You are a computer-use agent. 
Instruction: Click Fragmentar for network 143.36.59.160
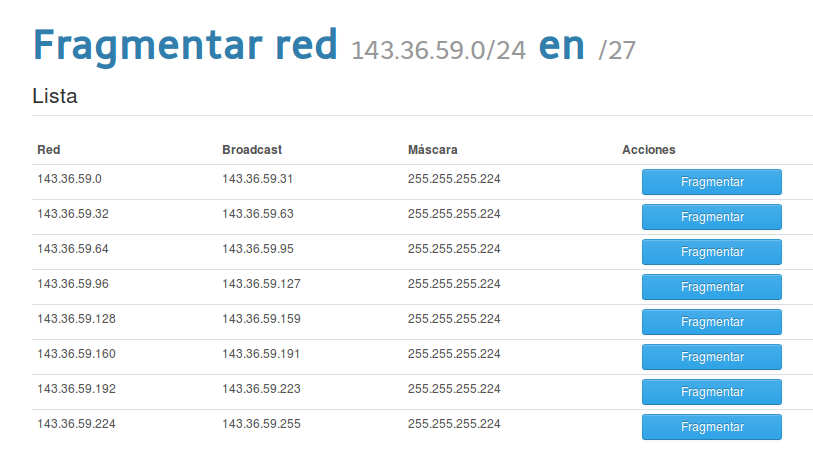[x=711, y=357]
